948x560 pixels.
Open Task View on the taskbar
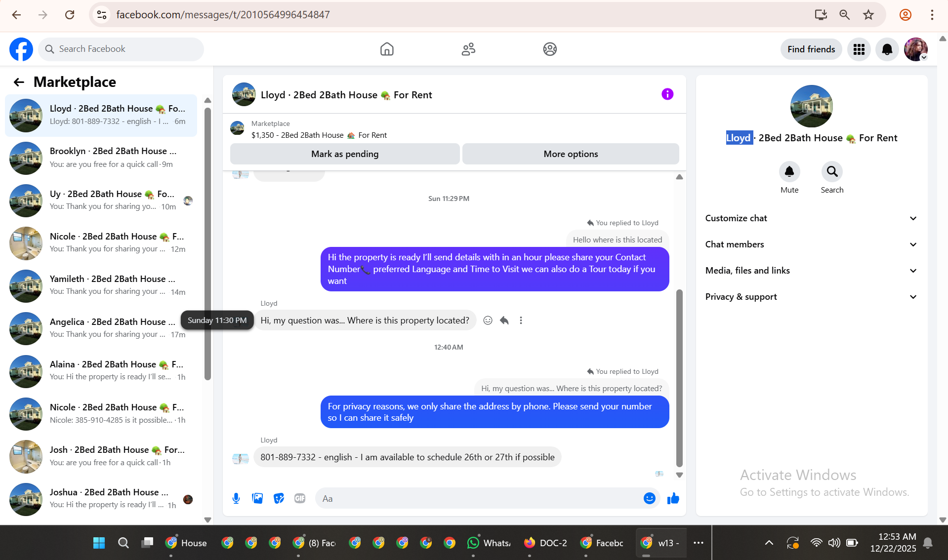147,543
